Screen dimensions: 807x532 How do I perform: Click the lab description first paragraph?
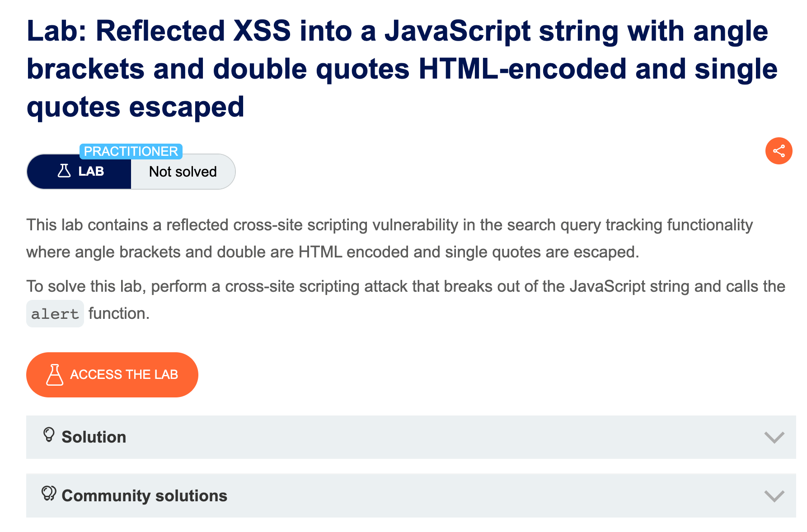pos(389,238)
